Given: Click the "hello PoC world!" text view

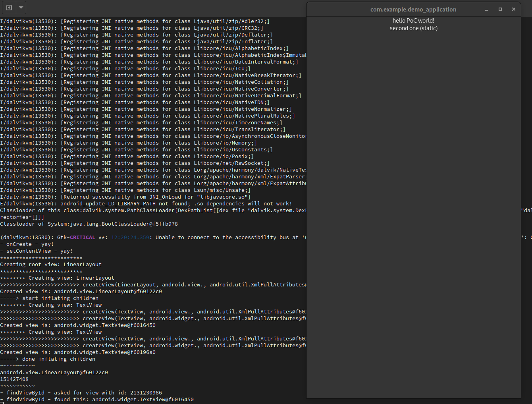Looking at the screenshot, I should coord(413,21).
